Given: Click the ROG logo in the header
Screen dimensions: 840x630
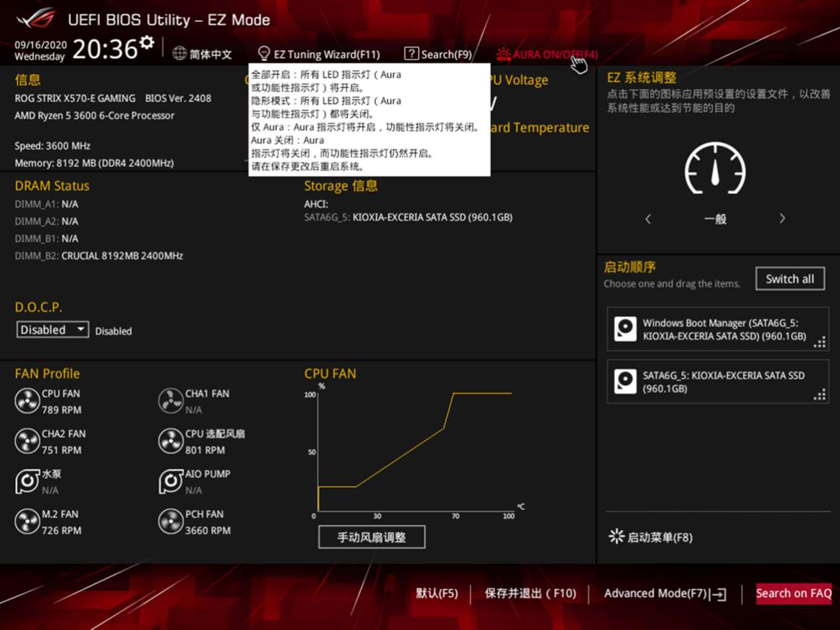Looking at the screenshot, I should coord(38,20).
